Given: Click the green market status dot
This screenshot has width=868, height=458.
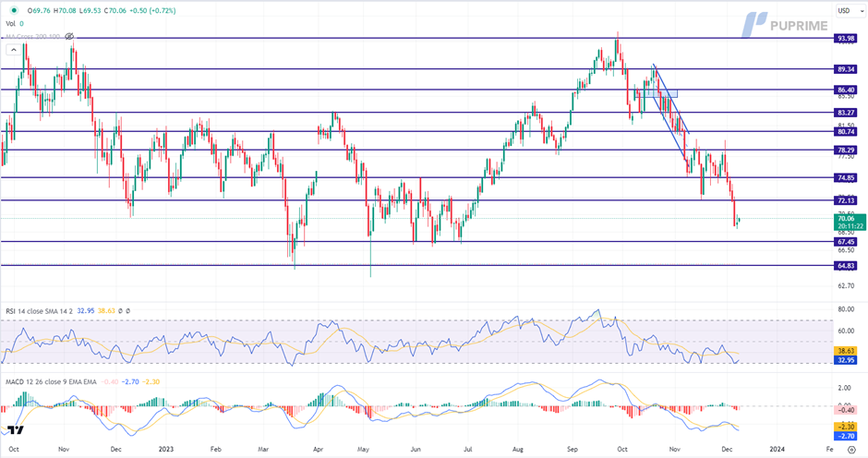Looking at the screenshot, I should click(12, 11).
